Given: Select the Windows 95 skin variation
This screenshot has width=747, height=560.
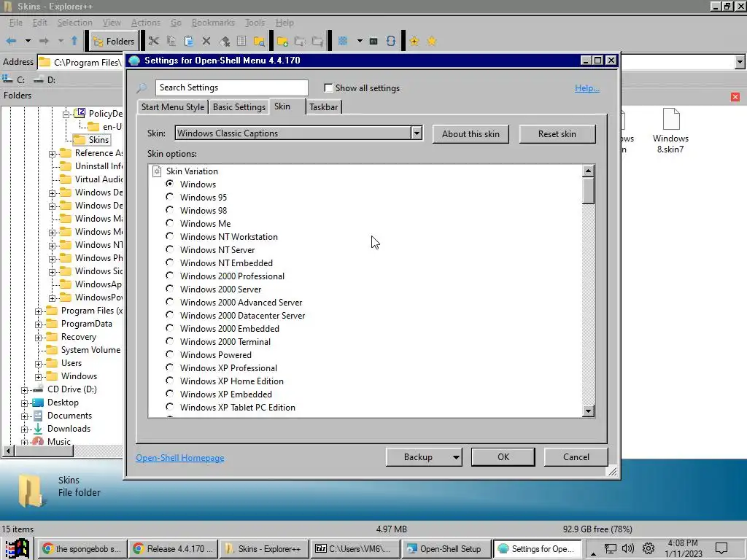Looking at the screenshot, I should (169, 197).
